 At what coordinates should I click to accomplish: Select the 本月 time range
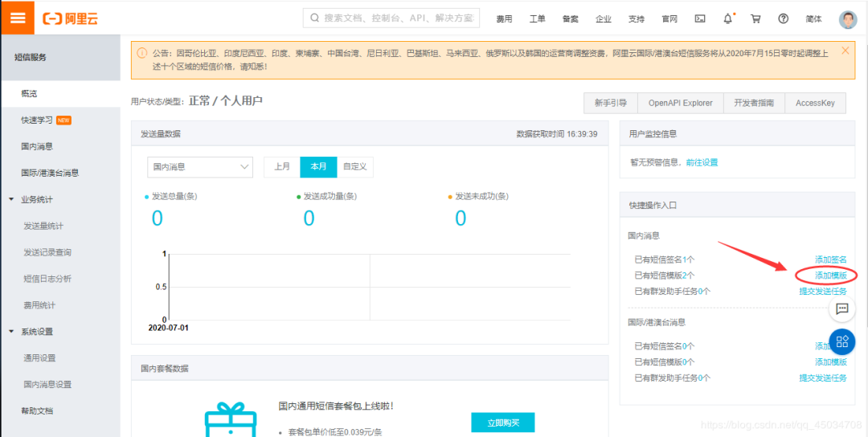(x=318, y=166)
